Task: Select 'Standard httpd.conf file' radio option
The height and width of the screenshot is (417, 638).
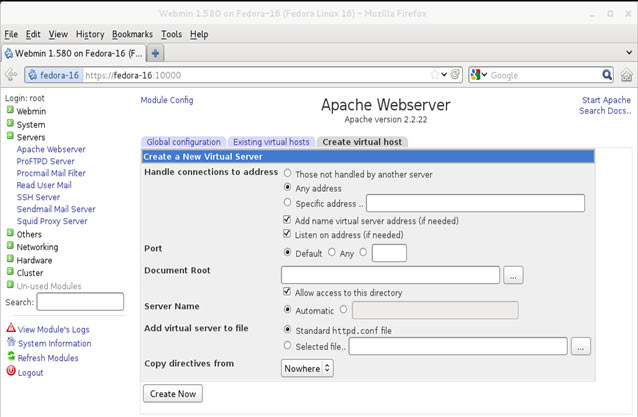Action: coord(287,329)
